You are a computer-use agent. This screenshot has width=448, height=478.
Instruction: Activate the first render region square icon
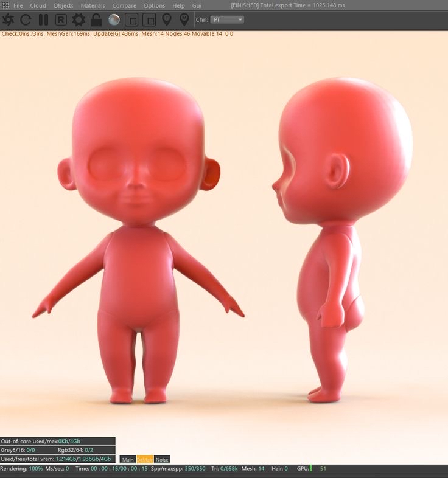(132, 20)
